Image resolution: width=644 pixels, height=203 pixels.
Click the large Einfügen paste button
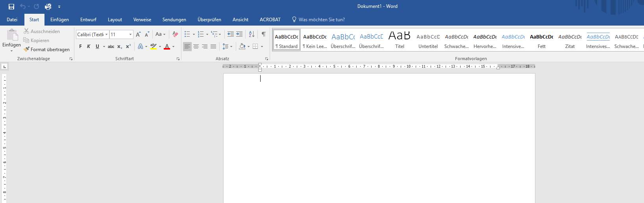[x=12, y=41]
